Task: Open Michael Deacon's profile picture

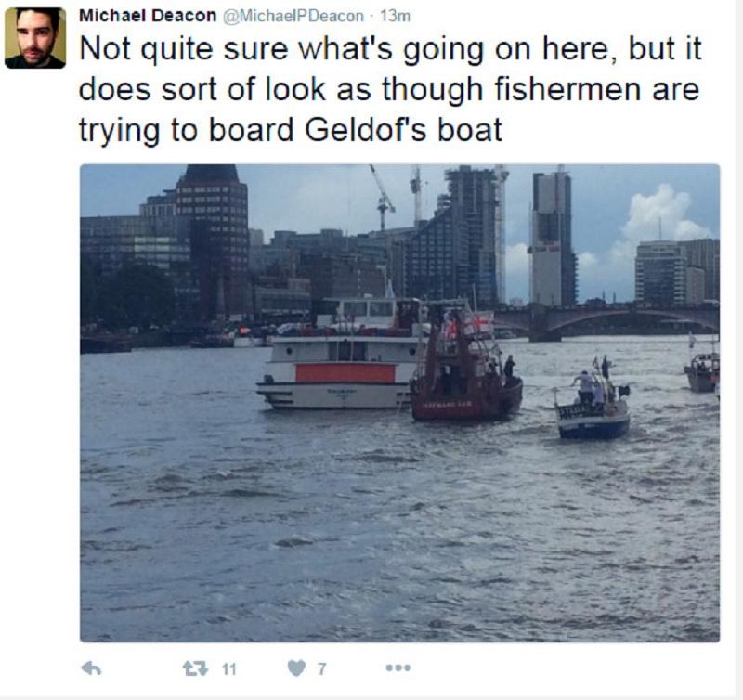Action: [35, 38]
